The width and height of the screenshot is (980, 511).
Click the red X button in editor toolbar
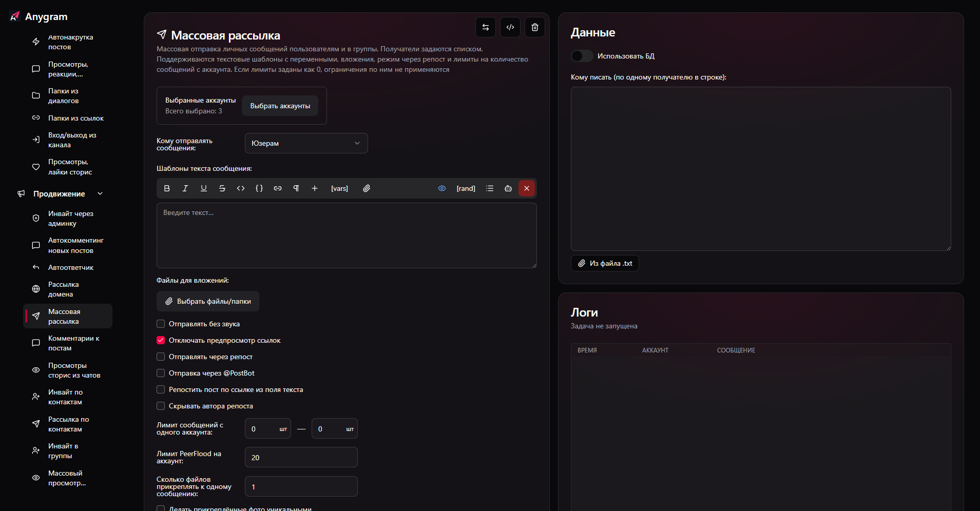[527, 188]
